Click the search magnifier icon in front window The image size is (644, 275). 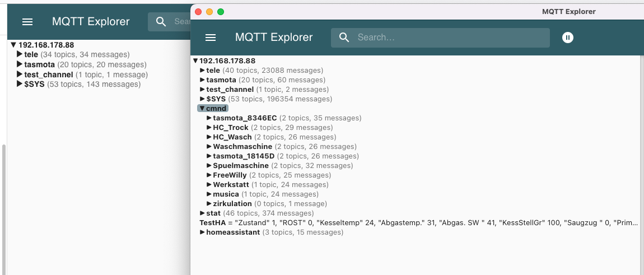pos(344,38)
